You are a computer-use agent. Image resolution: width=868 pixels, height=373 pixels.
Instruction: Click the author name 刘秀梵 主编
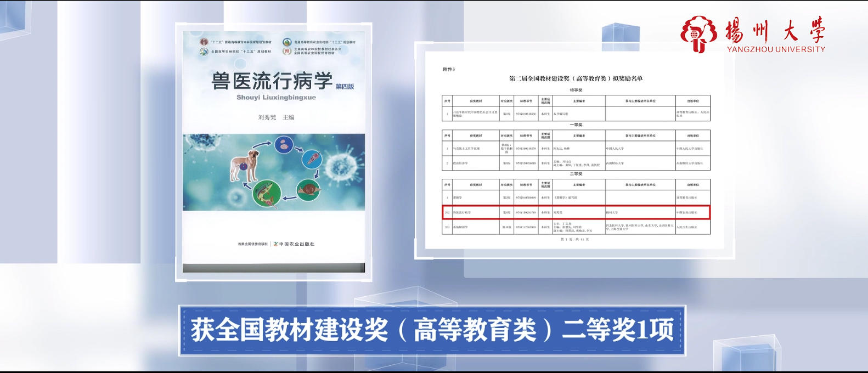click(276, 117)
